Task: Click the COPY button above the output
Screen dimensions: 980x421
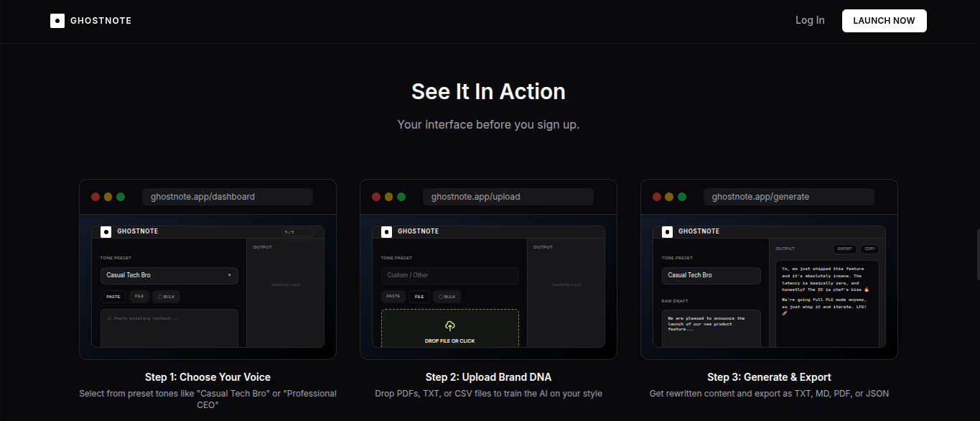Action: 869,249
